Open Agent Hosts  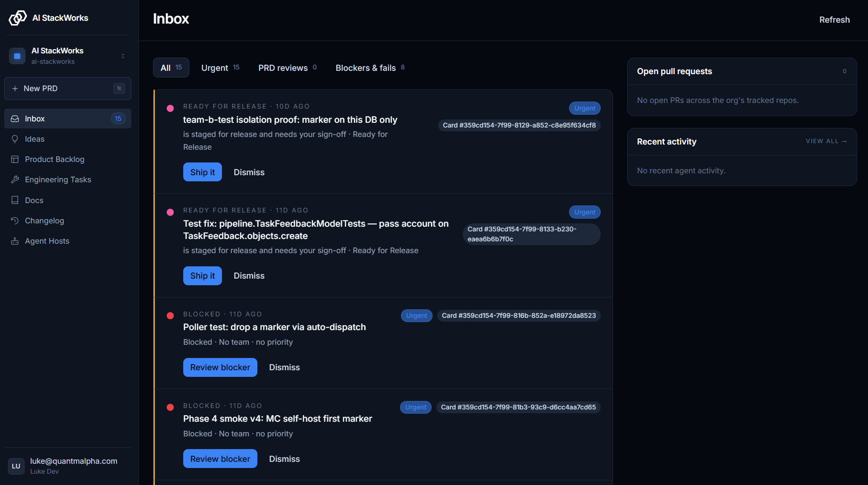click(x=68, y=241)
